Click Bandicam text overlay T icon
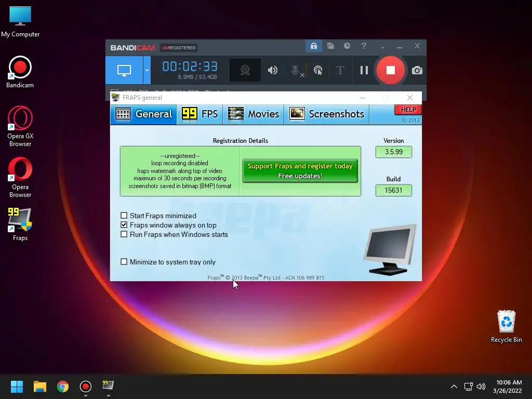Screen dimensions: 532x399 (x=340, y=70)
